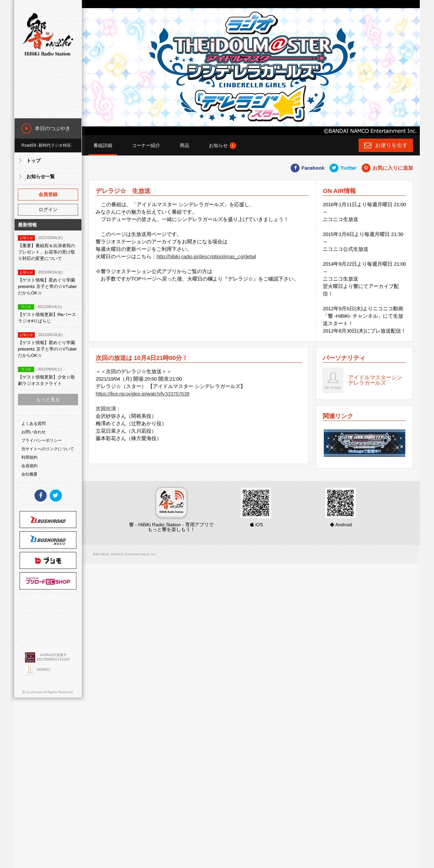Open hibiki-radio.jp imas_cg detail link
Screen dimensions: 434x868
click(x=206, y=257)
